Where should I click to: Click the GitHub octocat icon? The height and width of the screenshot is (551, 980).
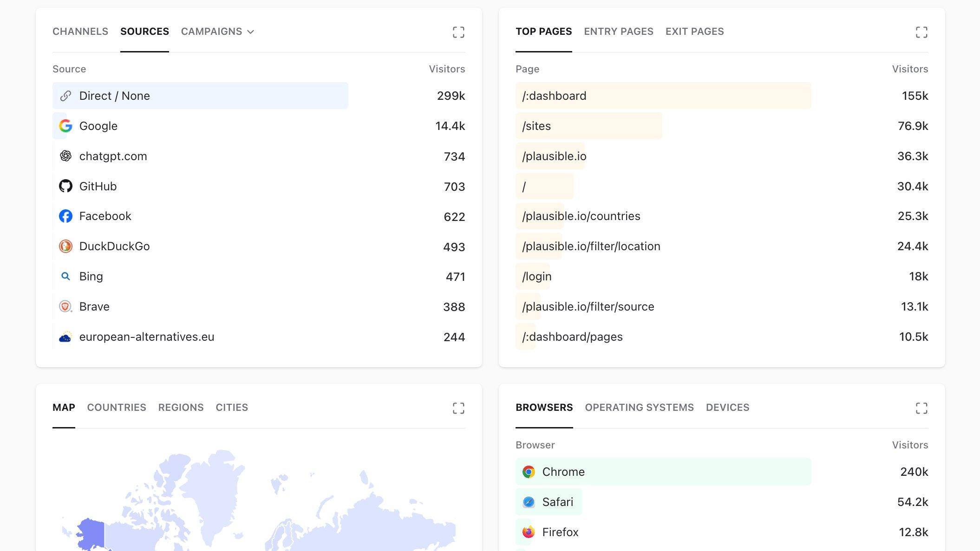(x=65, y=186)
